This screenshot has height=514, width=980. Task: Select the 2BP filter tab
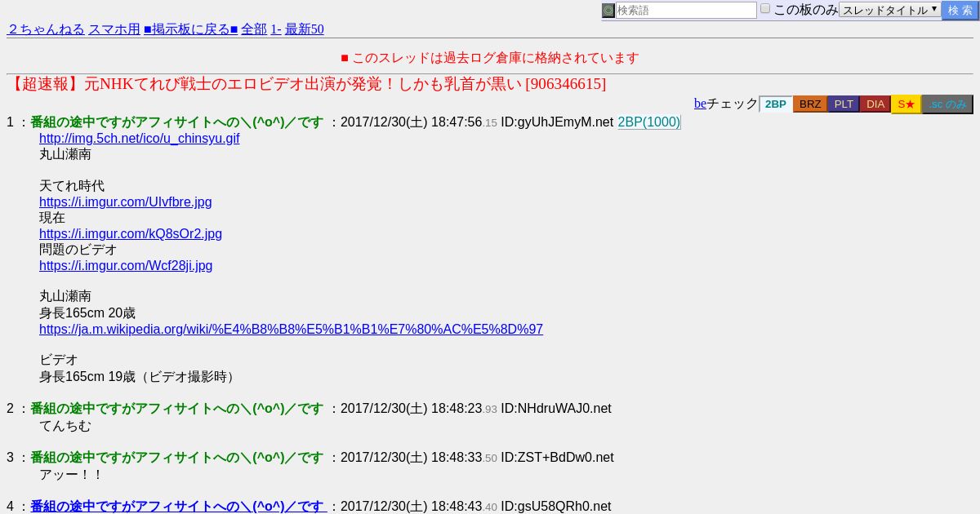coord(776,104)
